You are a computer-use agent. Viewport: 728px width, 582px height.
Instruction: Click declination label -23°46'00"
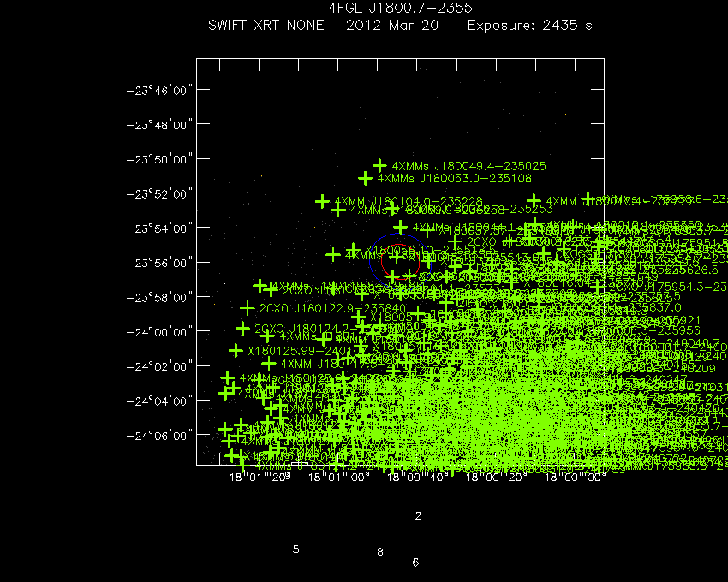click(x=159, y=90)
